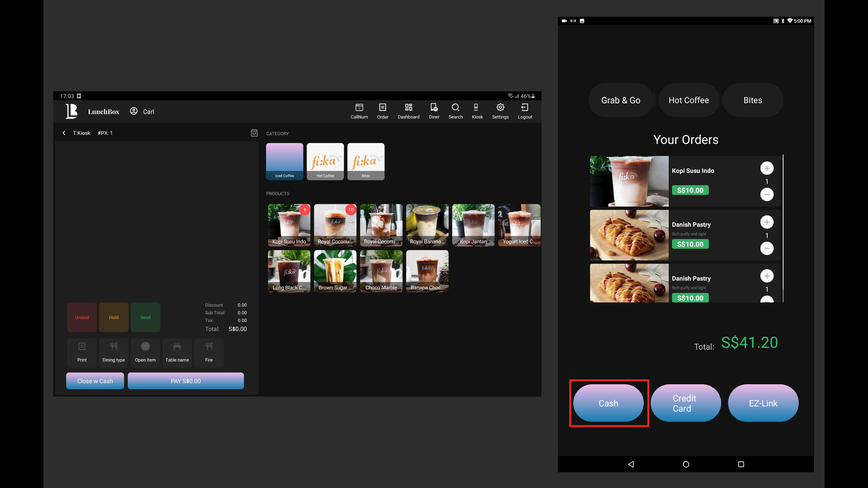This screenshot has width=868, height=488.
Task: Tap Android home button
Action: tap(686, 464)
